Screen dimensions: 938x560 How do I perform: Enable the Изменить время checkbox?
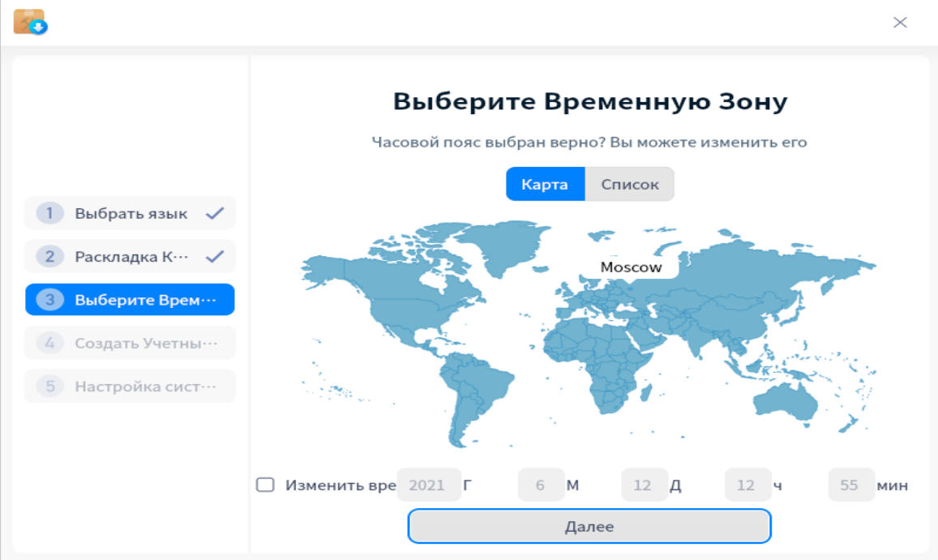pos(265,485)
